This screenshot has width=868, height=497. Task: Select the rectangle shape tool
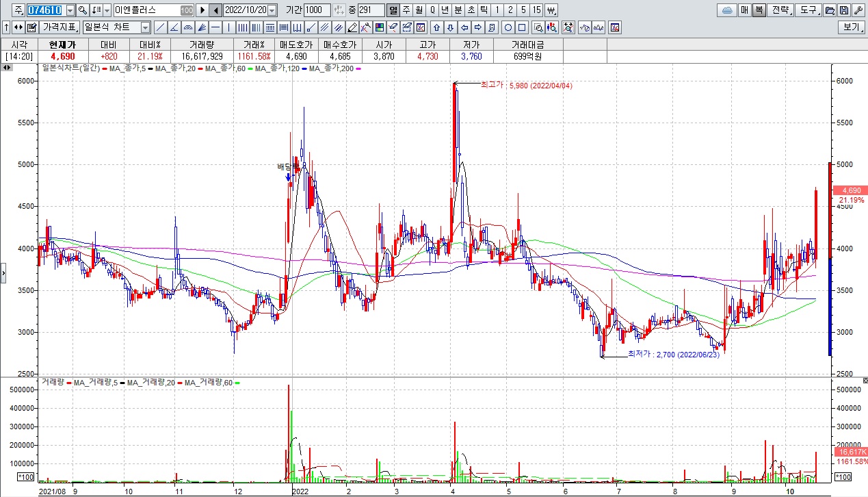[522, 27]
